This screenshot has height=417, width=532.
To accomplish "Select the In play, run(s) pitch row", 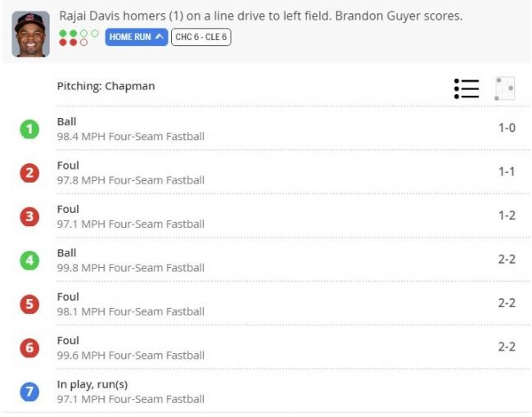I will point(92,384).
